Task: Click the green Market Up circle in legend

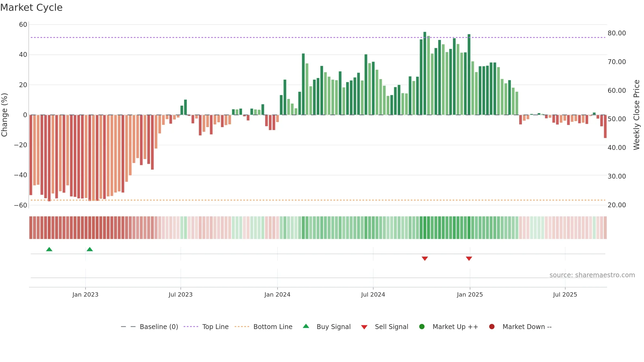Action: point(422,327)
